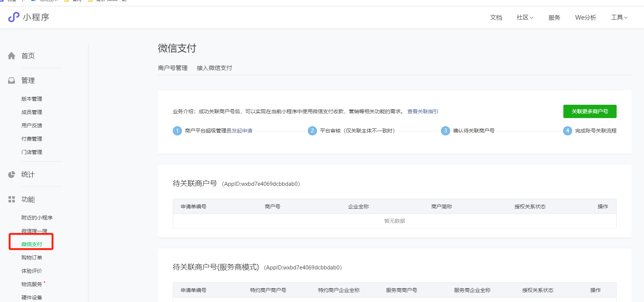Screen dimensions: 644x302
Task: Switch to the 商户号管理 tab
Action: tap(173, 68)
